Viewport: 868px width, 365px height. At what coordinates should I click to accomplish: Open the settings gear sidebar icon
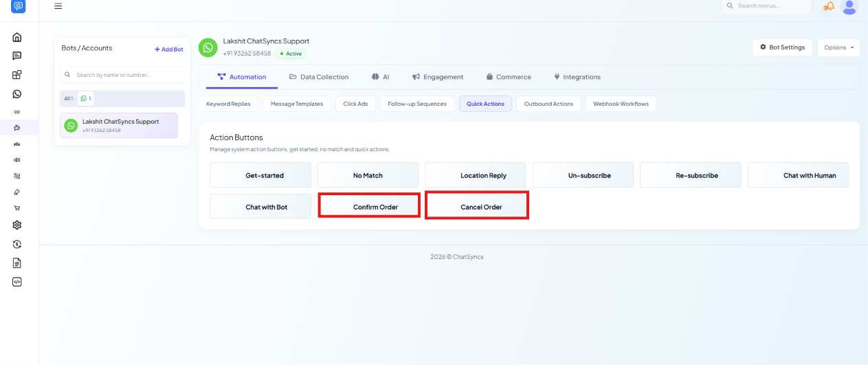17,225
